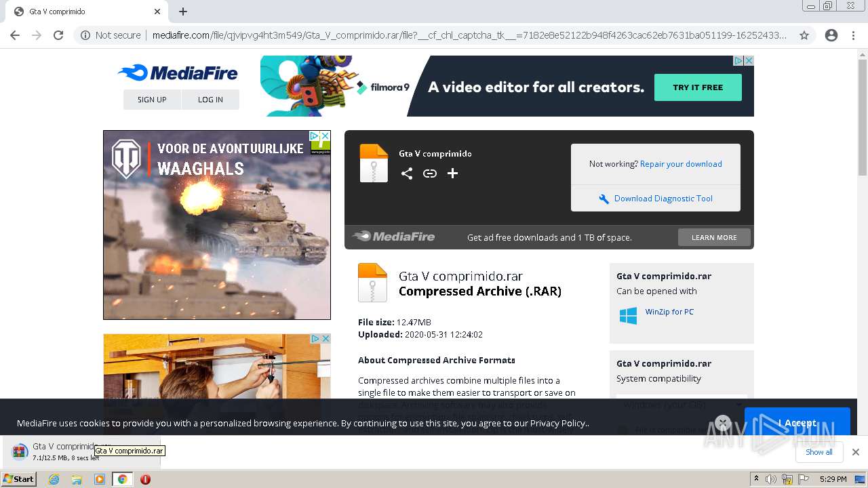This screenshot has height=488, width=868.
Task: Click the Compressed Archive (.RAR) heading
Action: (x=480, y=291)
